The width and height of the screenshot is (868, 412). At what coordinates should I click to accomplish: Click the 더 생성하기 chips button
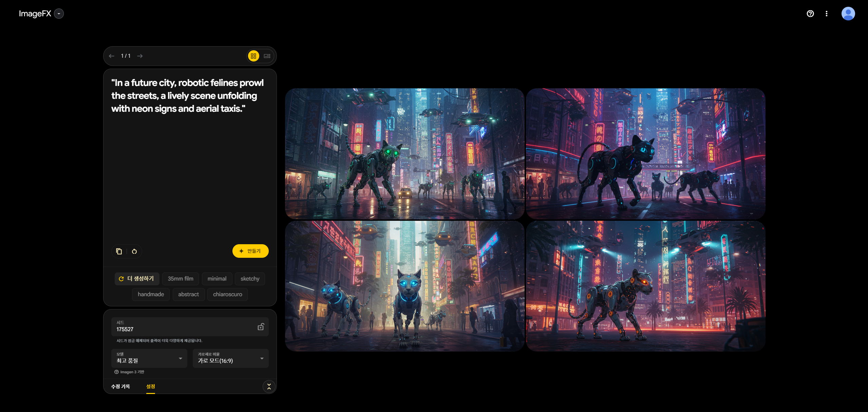[137, 279]
